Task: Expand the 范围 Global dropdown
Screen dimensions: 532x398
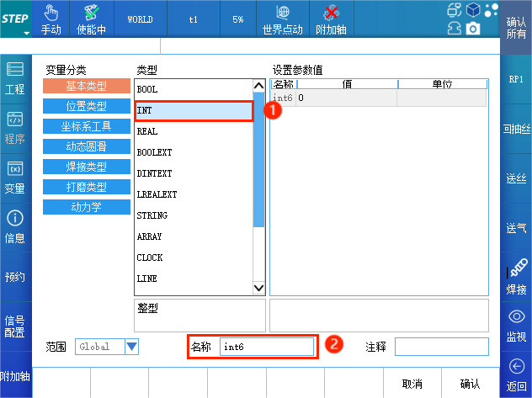Action: 130,346
